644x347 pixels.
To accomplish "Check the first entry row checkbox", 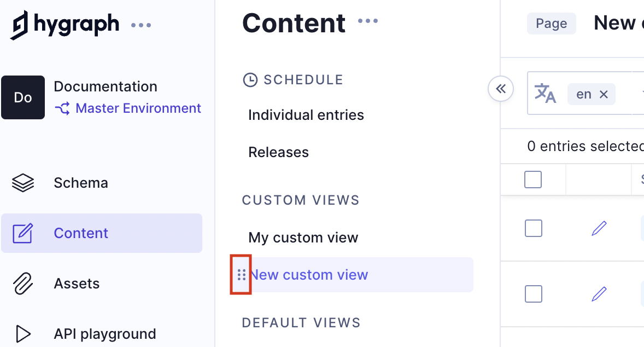I will click(533, 228).
